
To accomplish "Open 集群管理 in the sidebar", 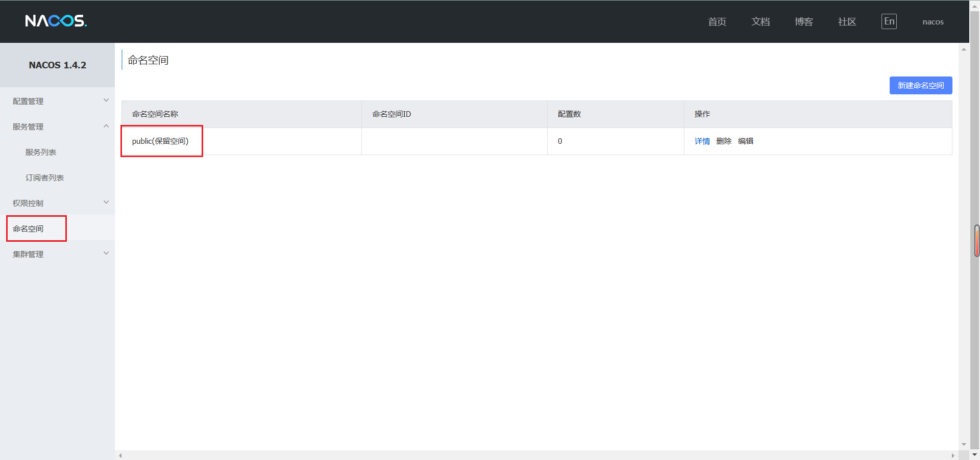I will pyautogui.click(x=28, y=254).
